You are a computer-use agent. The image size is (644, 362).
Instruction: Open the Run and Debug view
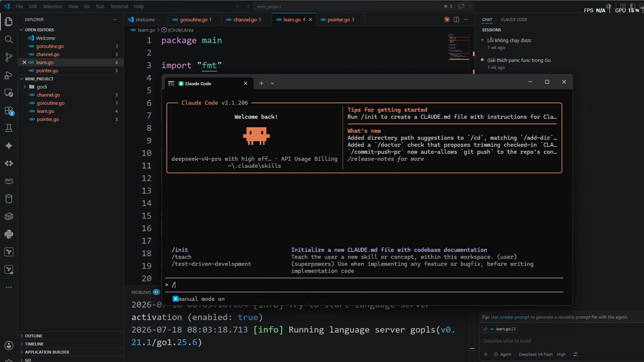[9, 75]
